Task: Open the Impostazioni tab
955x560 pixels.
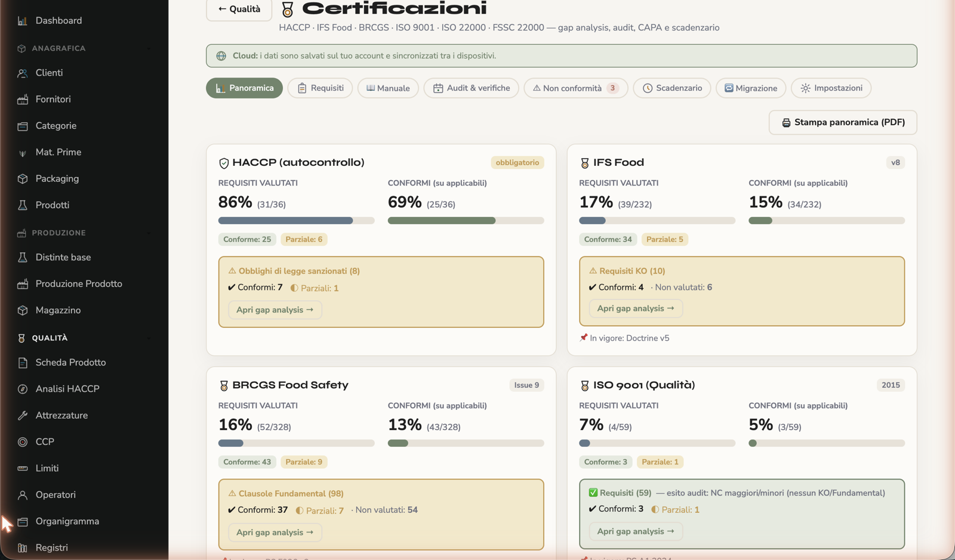Action: click(x=831, y=88)
